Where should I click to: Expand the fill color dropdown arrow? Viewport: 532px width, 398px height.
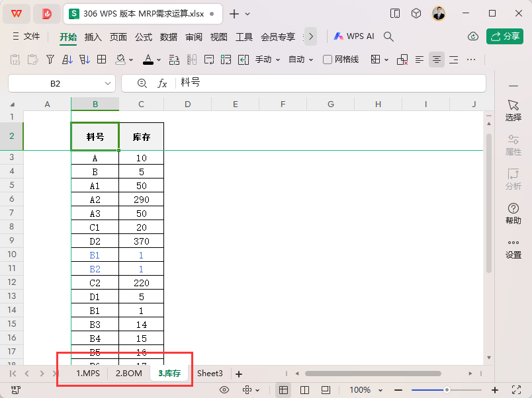pos(131,60)
